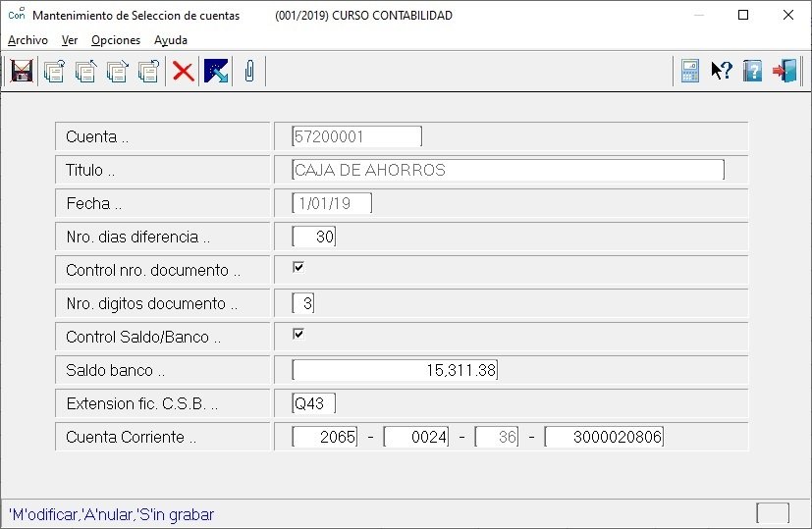Close the Mantenimiento de Seleccion de cuentas window
The width and height of the screenshot is (812, 529).
788,15
